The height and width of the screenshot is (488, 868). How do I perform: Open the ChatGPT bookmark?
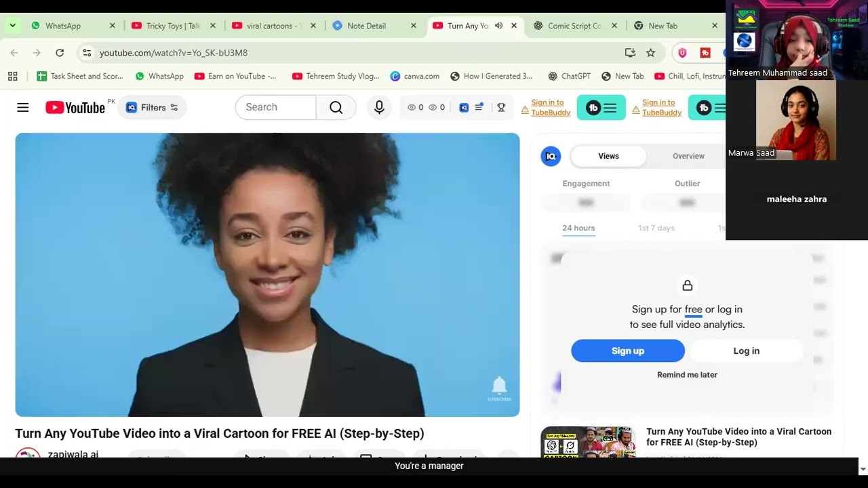point(569,76)
